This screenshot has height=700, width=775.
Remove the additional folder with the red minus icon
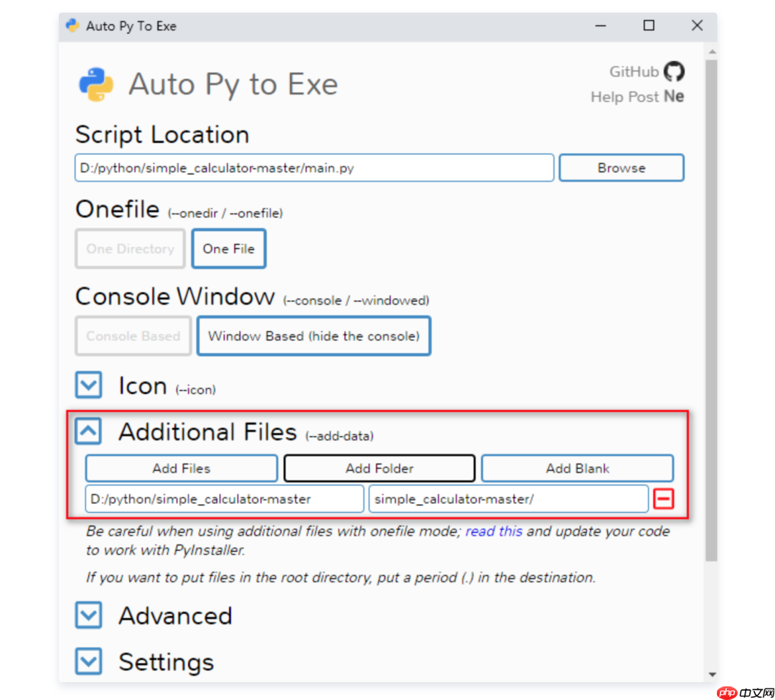(664, 498)
